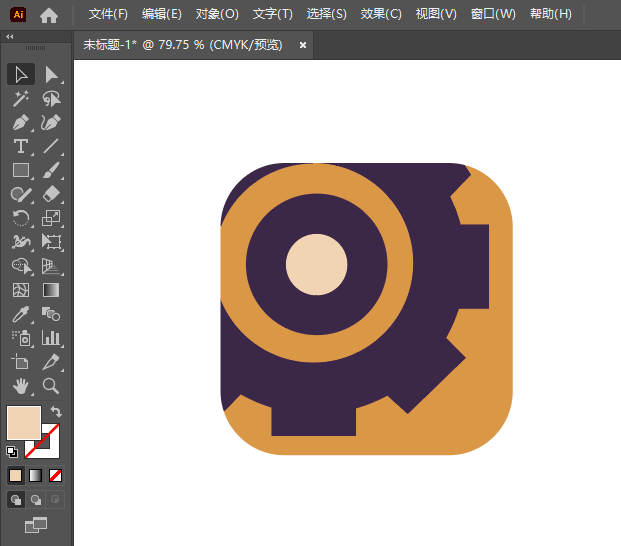Image resolution: width=621 pixels, height=546 pixels.
Task: Select the Gradient tool
Action: click(51, 290)
